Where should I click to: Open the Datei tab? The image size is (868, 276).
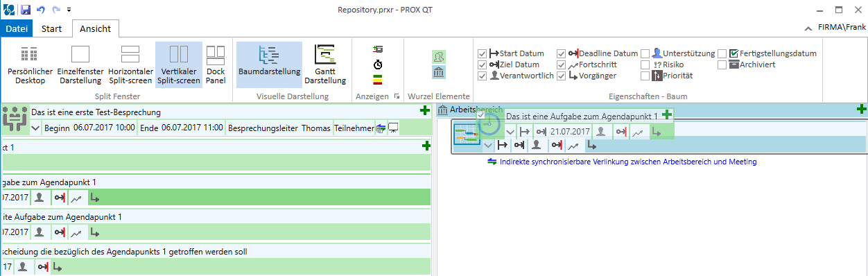point(17,28)
